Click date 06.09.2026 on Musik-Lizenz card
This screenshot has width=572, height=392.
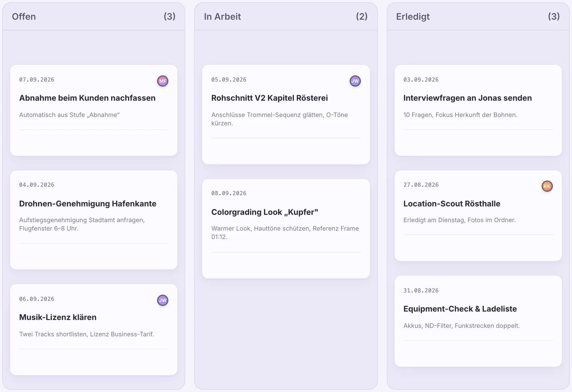37,299
